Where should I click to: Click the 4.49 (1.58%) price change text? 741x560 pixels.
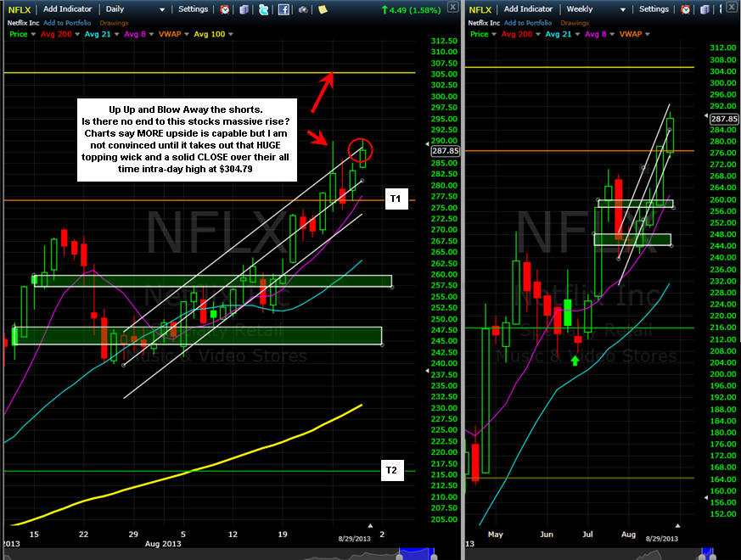click(x=411, y=10)
